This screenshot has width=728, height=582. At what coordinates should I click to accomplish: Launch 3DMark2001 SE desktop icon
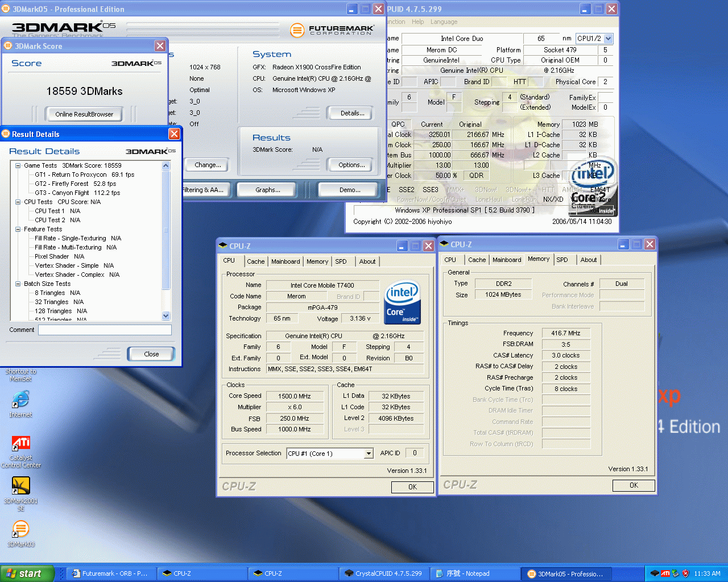click(21, 493)
